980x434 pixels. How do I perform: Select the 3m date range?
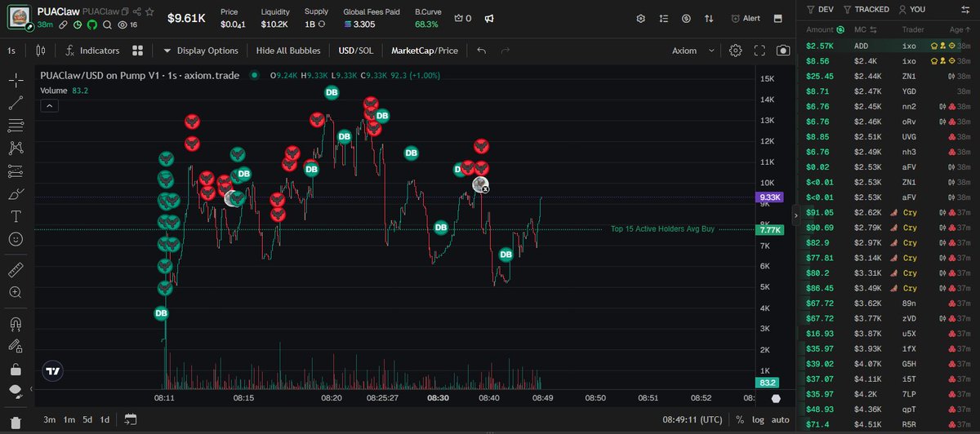point(49,419)
